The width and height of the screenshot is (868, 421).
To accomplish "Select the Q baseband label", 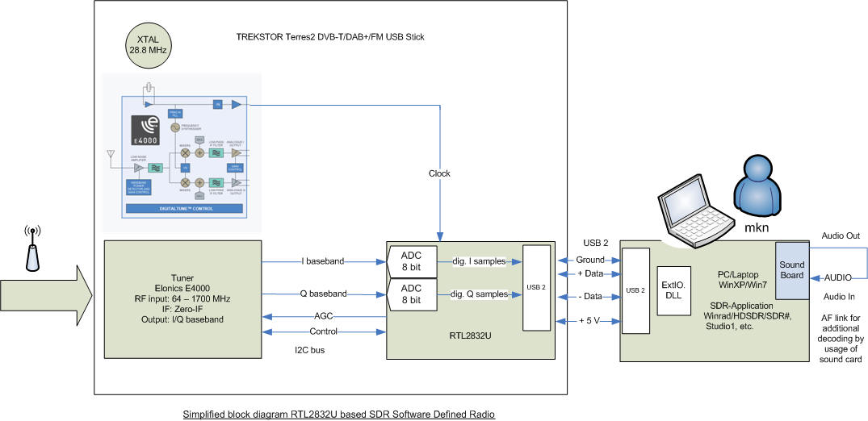I will [323, 294].
